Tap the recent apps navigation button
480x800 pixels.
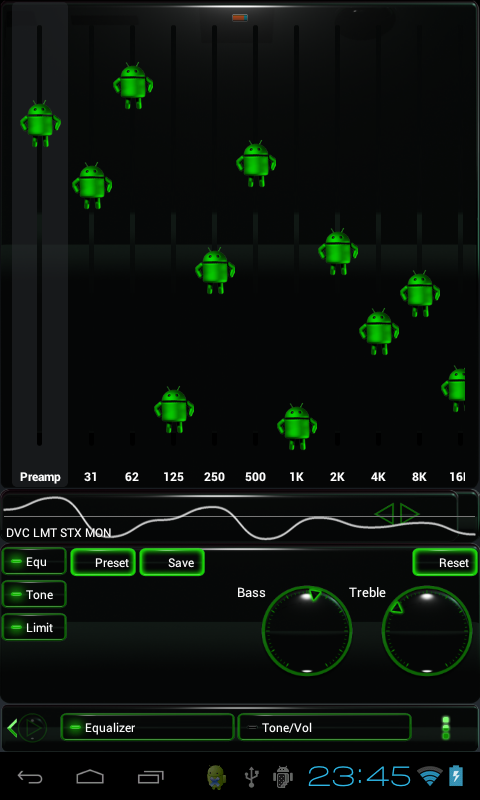click(150, 777)
